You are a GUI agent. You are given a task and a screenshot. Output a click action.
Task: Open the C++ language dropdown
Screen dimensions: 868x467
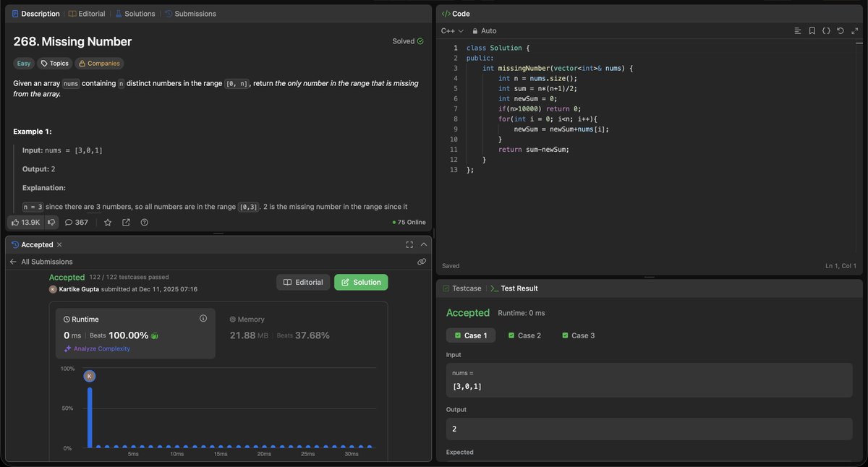pyautogui.click(x=449, y=30)
